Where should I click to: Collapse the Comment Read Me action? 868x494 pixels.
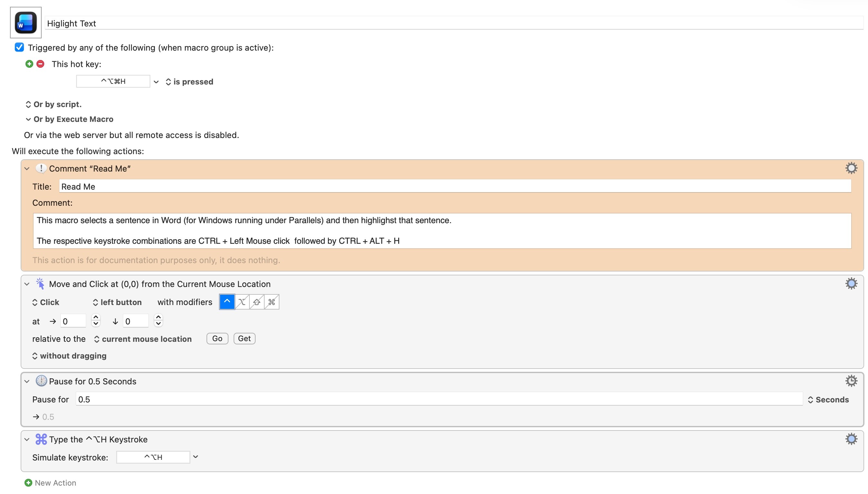pos(27,169)
